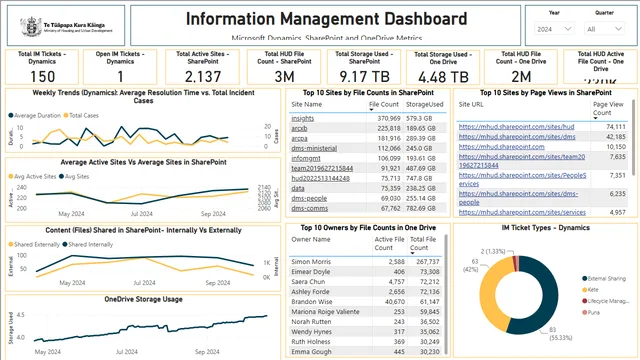Click the External Sharing legend swatch
640x360 pixels.
point(584,278)
